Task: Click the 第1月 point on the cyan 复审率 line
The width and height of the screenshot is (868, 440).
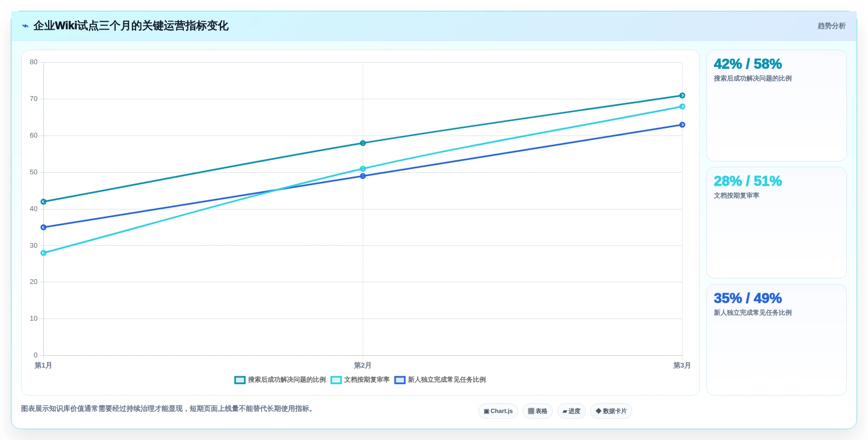Action: click(x=43, y=253)
